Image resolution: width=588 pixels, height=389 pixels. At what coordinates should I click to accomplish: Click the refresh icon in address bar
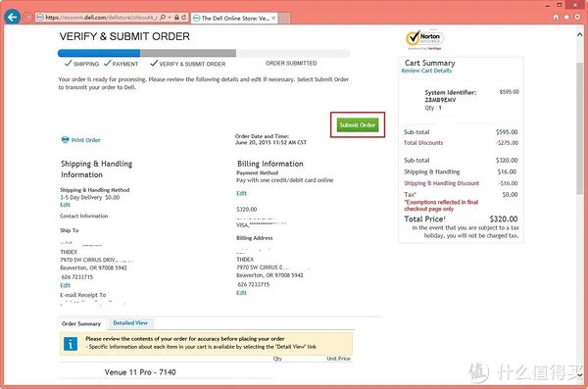pos(184,18)
